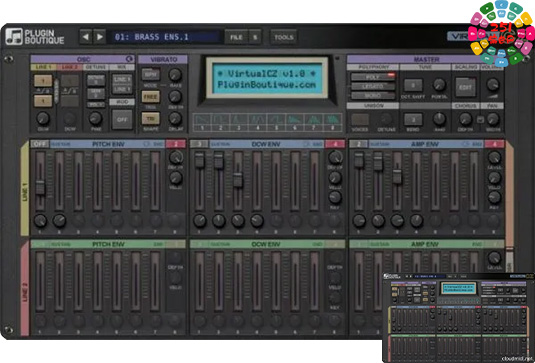
Task: Go to the next preset arrow
Action: [100, 37]
